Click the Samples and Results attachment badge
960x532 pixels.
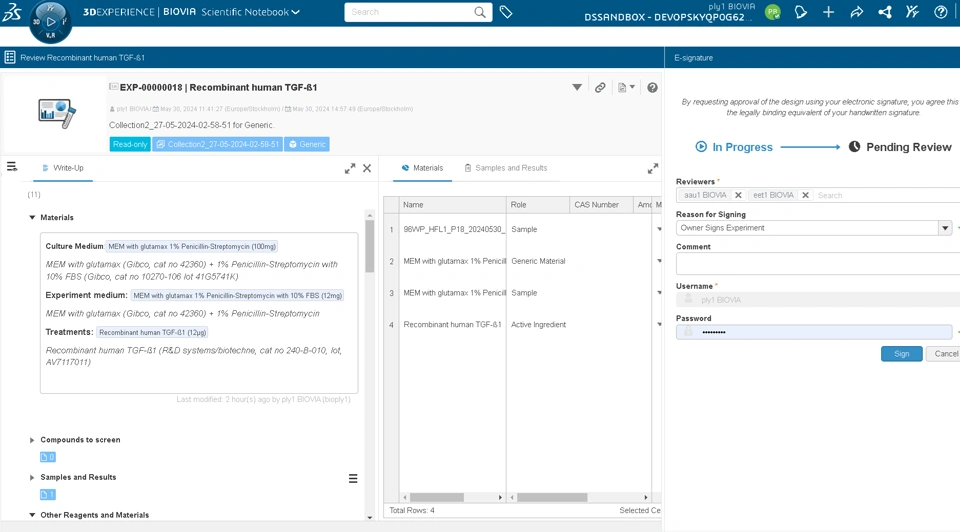pos(48,495)
